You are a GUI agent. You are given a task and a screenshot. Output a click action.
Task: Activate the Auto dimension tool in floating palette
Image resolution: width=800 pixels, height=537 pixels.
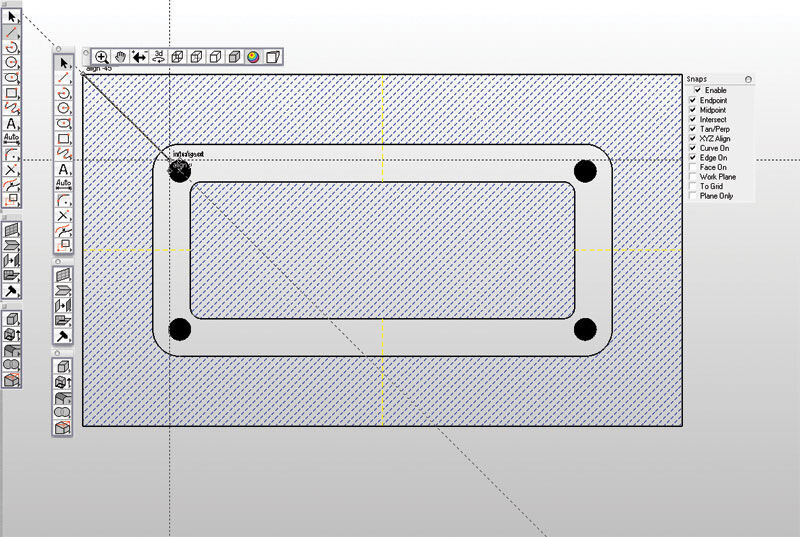point(63,185)
